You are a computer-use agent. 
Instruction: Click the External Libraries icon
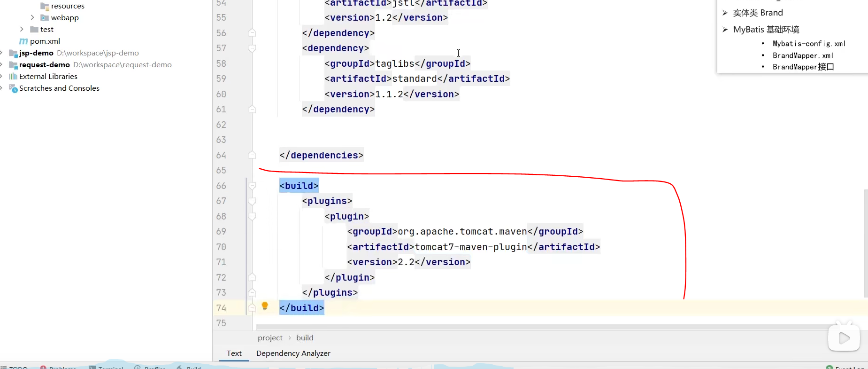13,77
